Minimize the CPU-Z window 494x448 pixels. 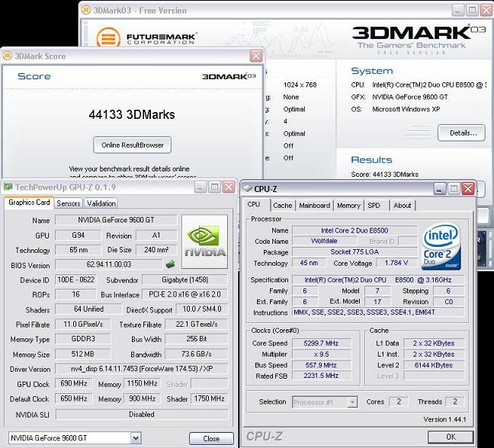[440, 189]
